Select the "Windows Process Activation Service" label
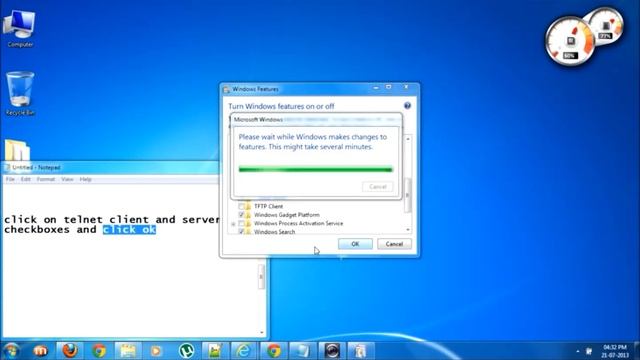The width and height of the screenshot is (640, 360). coord(298,224)
